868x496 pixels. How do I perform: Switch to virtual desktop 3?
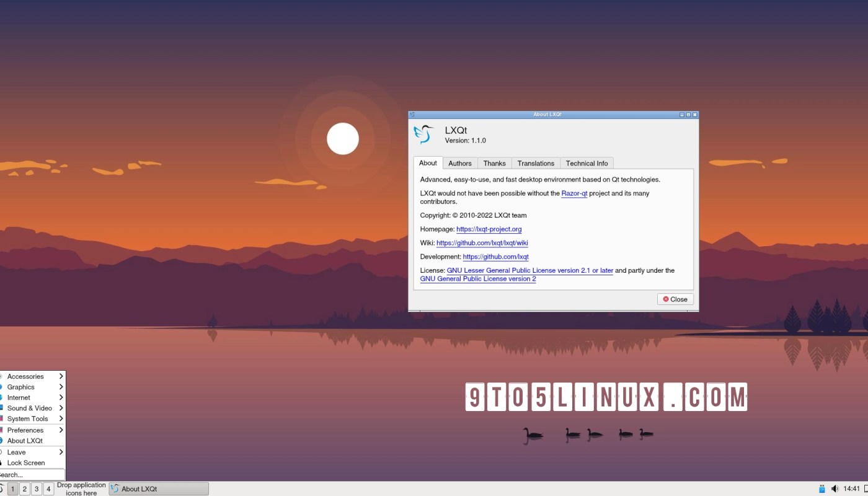(x=37, y=489)
